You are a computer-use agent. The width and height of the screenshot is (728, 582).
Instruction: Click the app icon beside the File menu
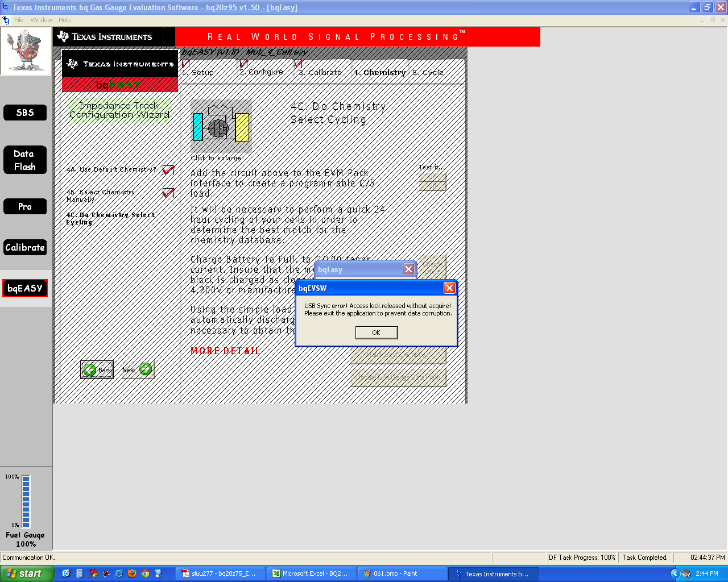[6, 20]
